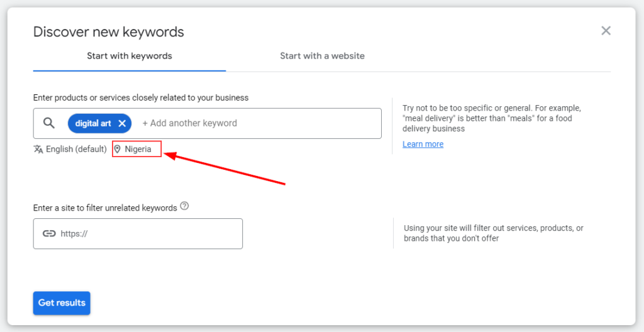644x332 pixels.
Task: Remove the 'digital art' keyword chip
Action: [x=122, y=123]
